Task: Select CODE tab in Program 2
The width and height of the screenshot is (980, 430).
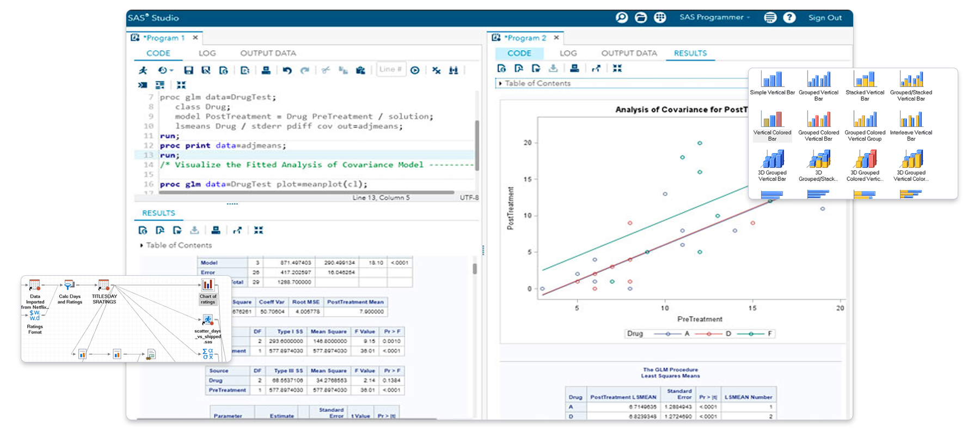Action: point(519,53)
